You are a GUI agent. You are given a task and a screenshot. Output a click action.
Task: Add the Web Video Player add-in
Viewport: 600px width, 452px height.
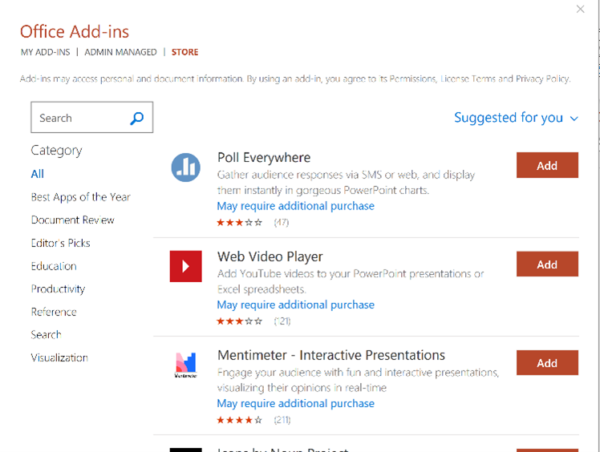[546, 265]
